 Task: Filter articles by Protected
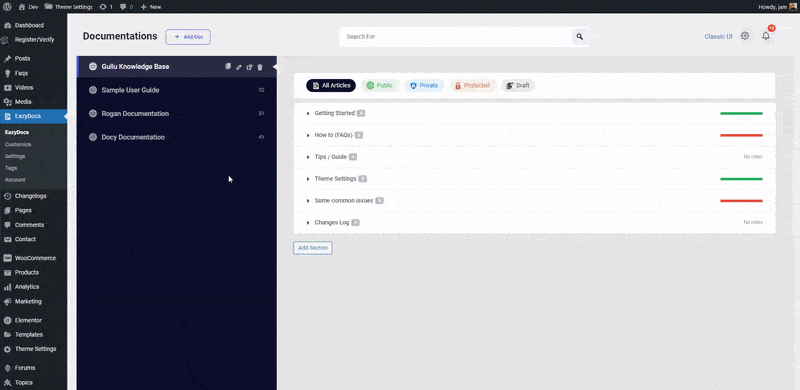[x=472, y=85]
